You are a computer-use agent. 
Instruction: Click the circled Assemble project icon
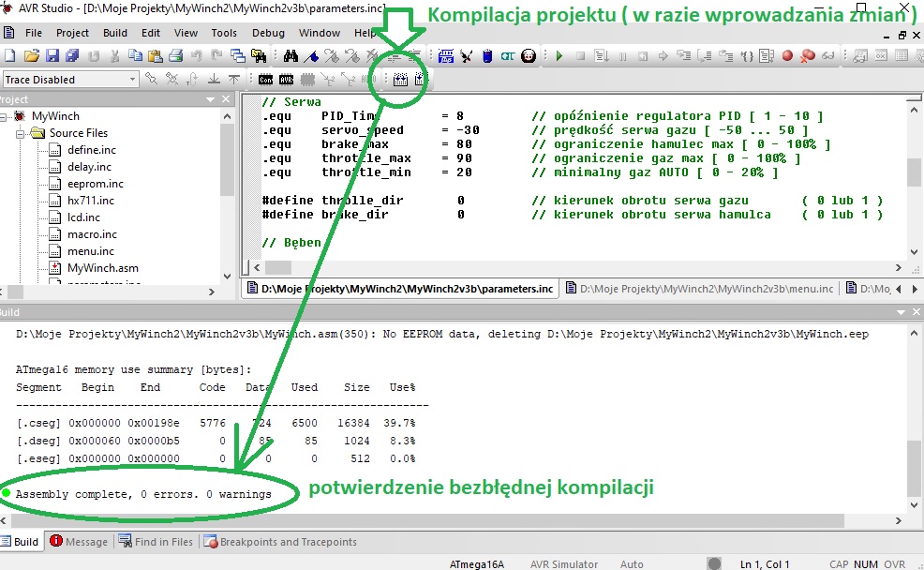point(398,80)
